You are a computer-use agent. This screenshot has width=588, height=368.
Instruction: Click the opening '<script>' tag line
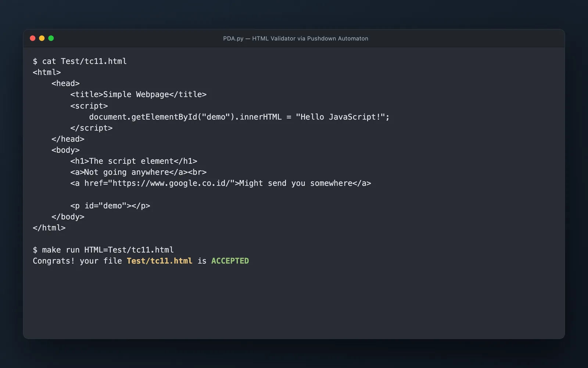click(x=89, y=106)
